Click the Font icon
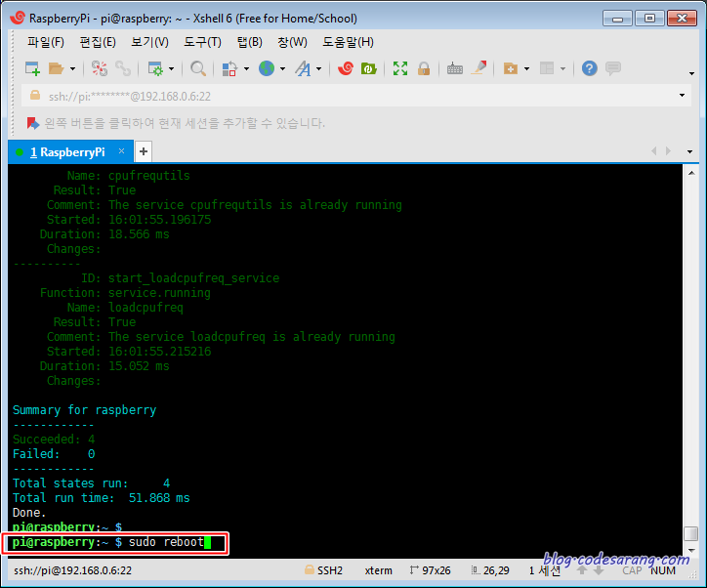This screenshot has width=707, height=588. pyautogui.click(x=303, y=68)
